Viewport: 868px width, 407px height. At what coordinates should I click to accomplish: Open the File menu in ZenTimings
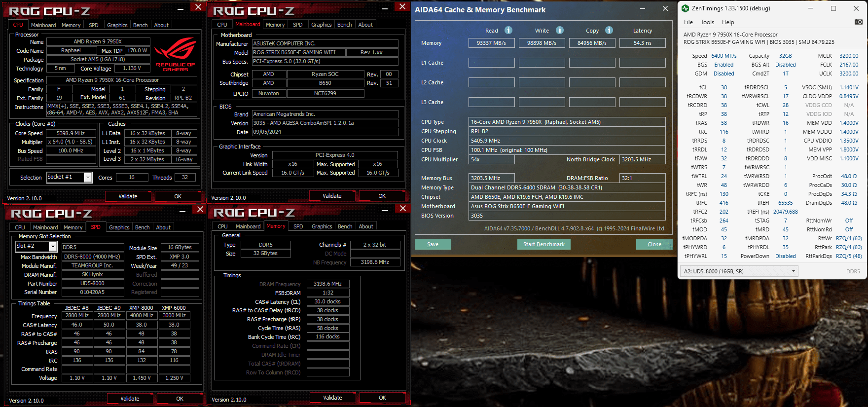click(688, 22)
